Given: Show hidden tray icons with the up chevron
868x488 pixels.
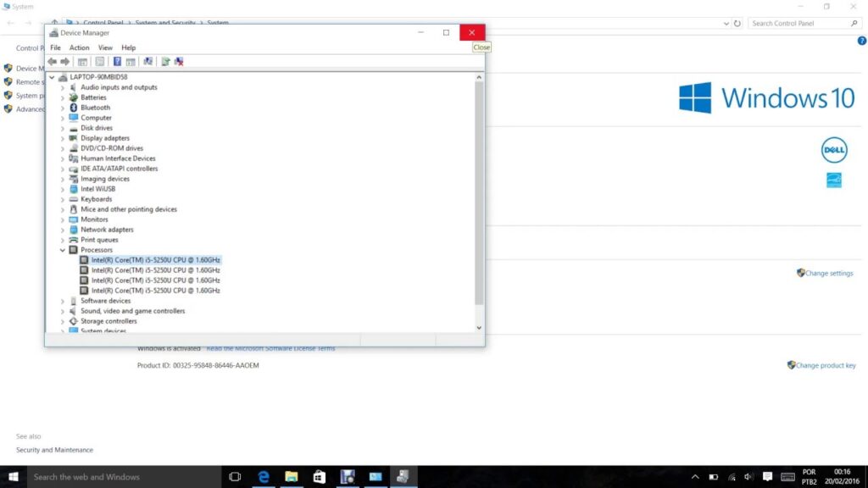Looking at the screenshot, I should coord(695,476).
